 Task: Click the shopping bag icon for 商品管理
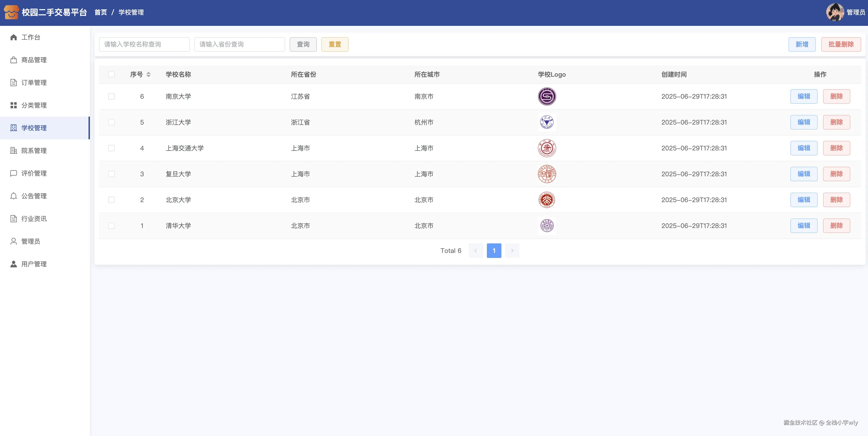[13, 60]
